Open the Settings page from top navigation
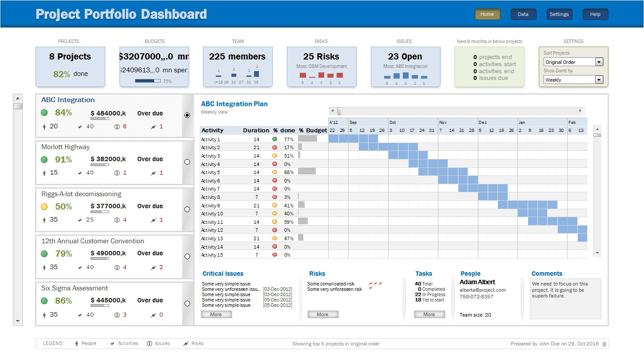Image resolution: width=644 pixels, height=353 pixels. tap(559, 14)
